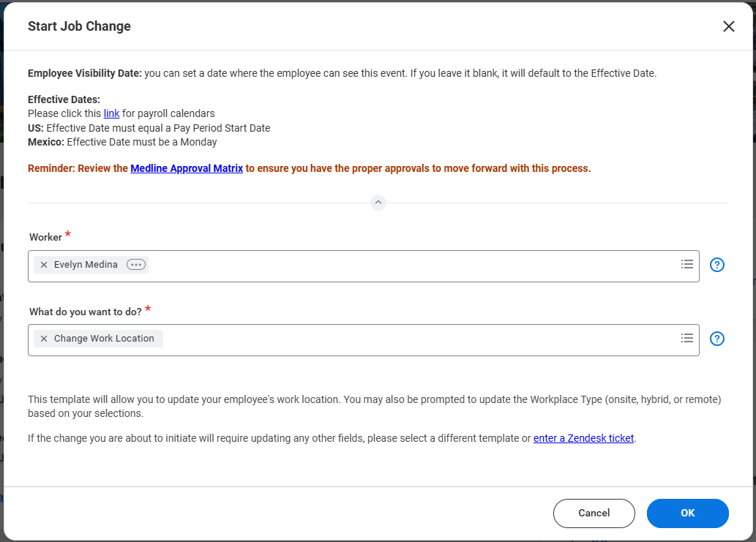
Task: Follow the enter a Zendesk ticket link
Action: (x=583, y=439)
